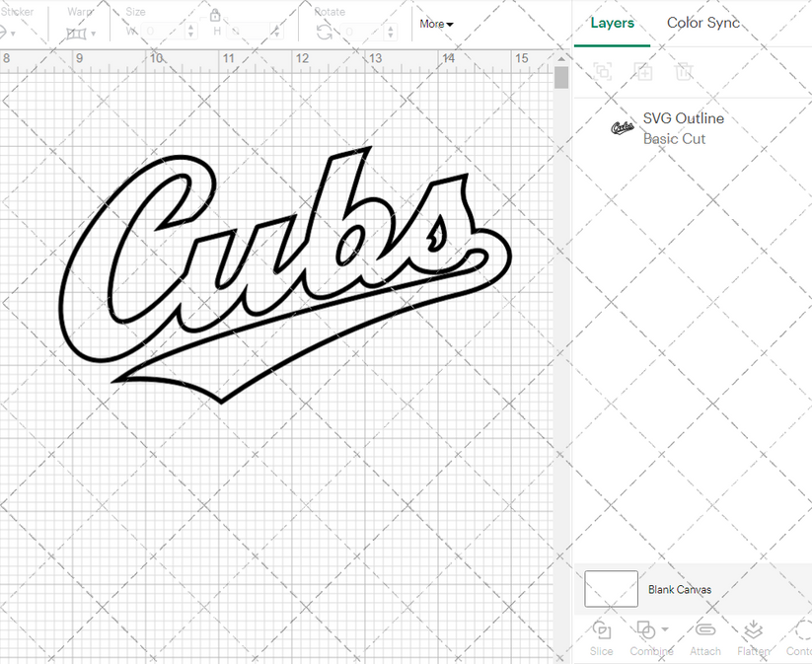
Task: Select the Layers tab
Action: pos(612,22)
